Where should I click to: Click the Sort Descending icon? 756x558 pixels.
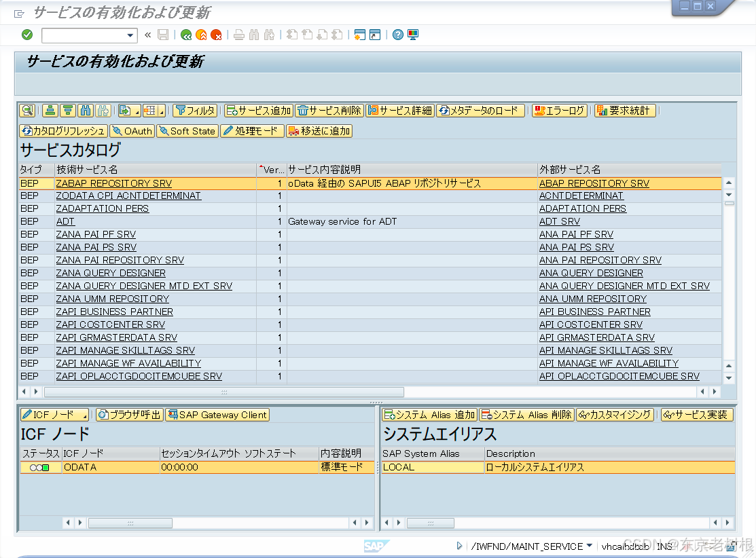click(x=68, y=111)
